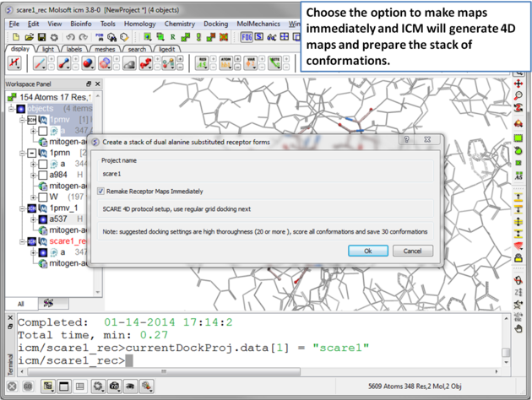532x400 pixels.
Task: Uncheck Remake Receptor Maps Immediately
Action: [101, 192]
